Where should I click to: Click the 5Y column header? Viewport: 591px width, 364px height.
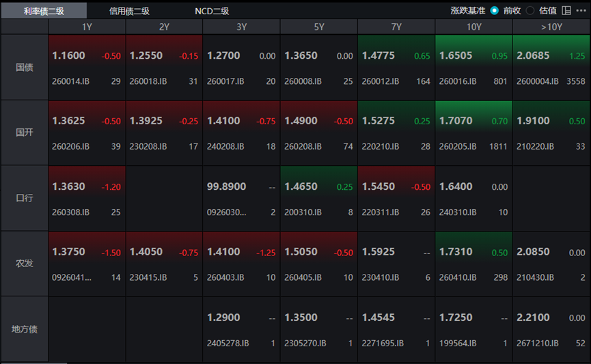pos(319,27)
